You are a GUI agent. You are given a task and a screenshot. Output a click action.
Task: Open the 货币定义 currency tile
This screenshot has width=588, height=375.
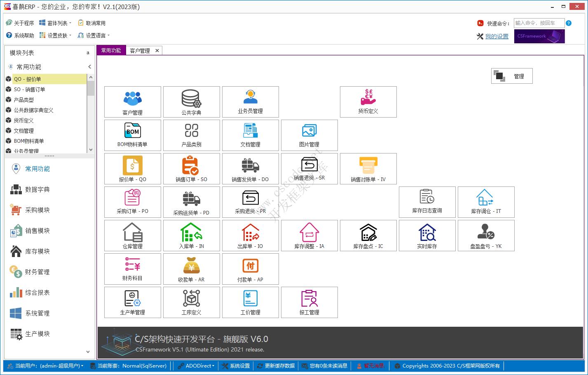(x=368, y=102)
